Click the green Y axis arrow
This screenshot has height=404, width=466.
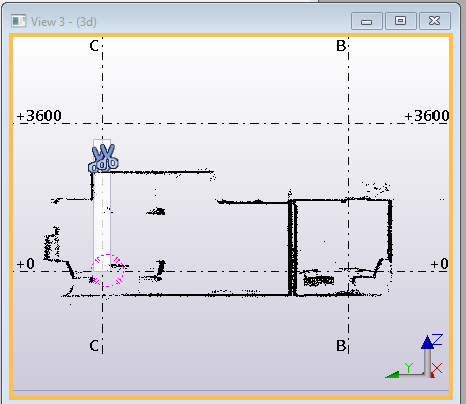tap(392, 375)
